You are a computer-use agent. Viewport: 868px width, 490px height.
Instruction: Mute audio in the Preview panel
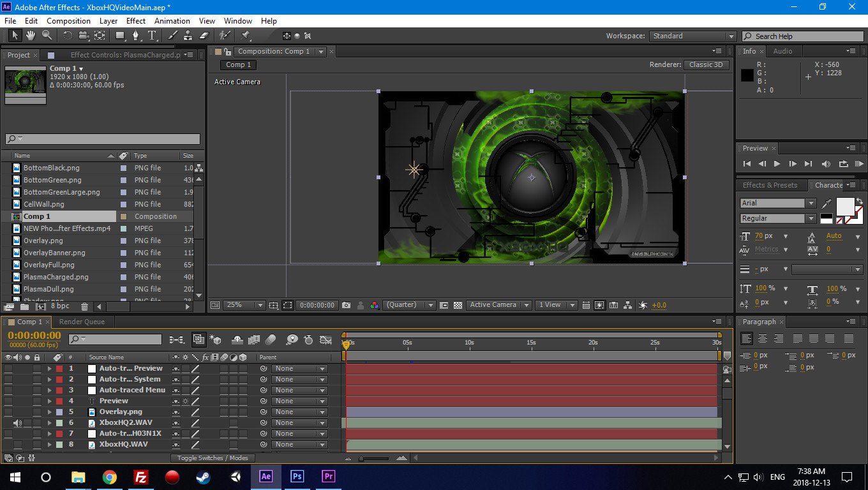point(827,164)
